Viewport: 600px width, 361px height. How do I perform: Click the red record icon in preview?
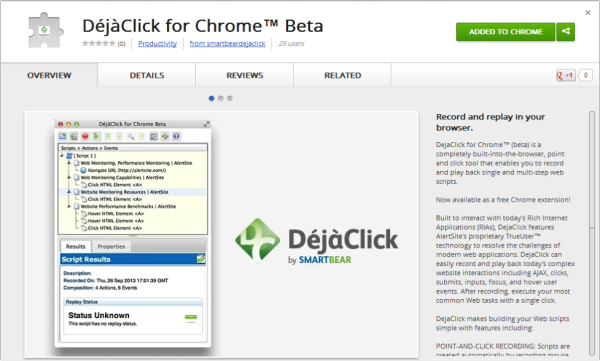[x=85, y=136]
